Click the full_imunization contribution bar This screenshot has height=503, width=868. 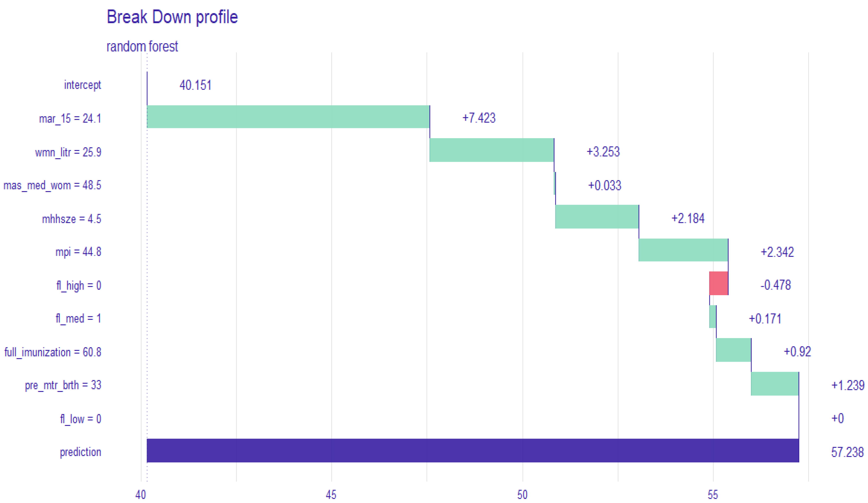[733, 350]
